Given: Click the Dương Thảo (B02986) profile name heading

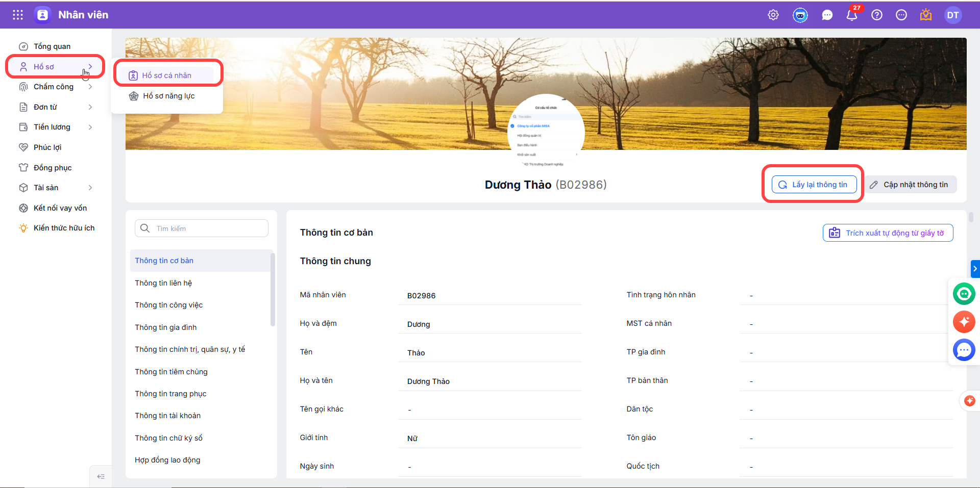Looking at the screenshot, I should (546, 185).
